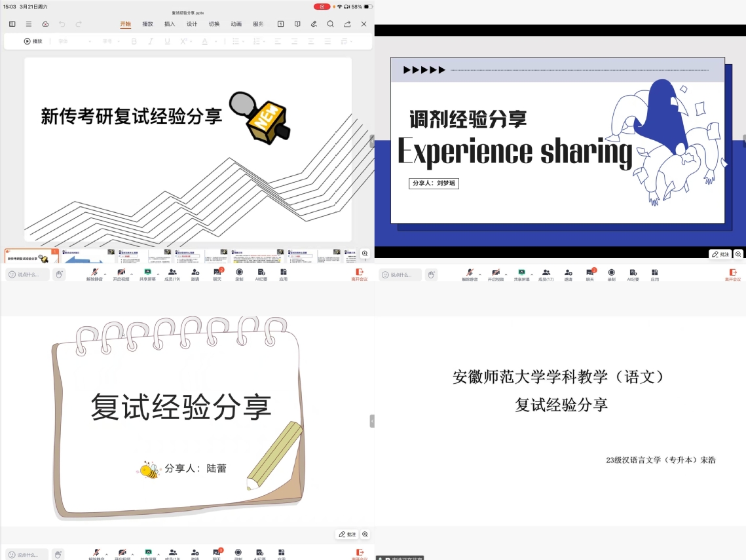This screenshot has height=560, width=746.
Task: Open the font color A swatch in ribbon
Action: coord(205,41)
